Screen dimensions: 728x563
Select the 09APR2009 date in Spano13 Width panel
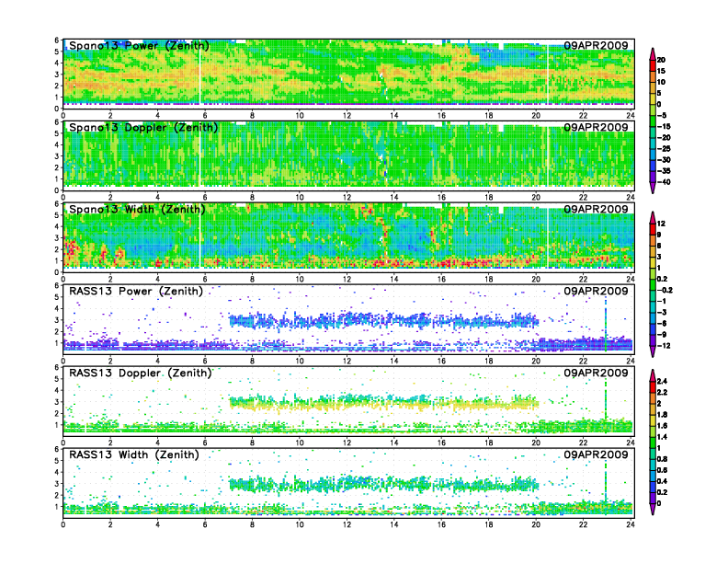tap(596, 209)
